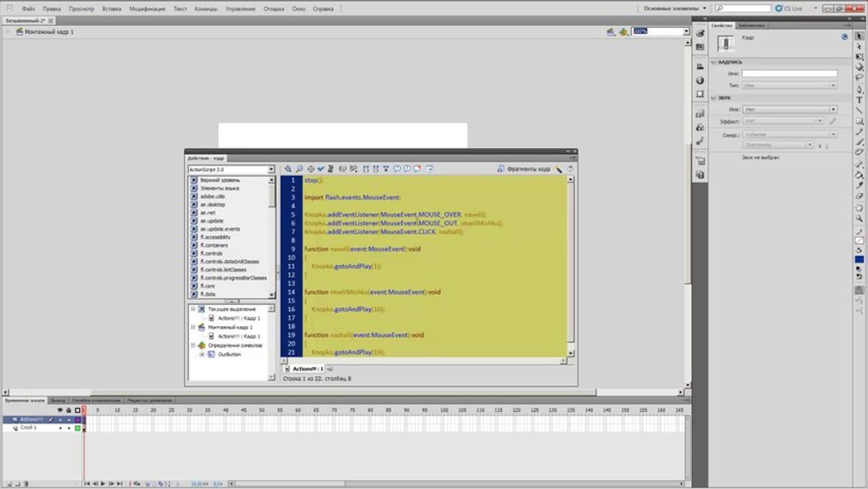Click the show/hide toolbox icon in Actions toolbar
The width and height of the screenshot is (868, 489).
click(430, 168)
